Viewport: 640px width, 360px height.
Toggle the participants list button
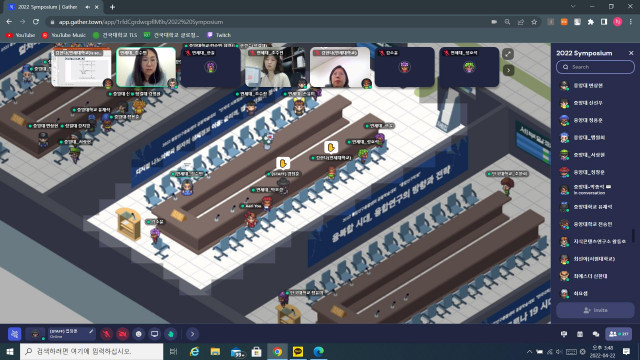click(x=619, y=334)
